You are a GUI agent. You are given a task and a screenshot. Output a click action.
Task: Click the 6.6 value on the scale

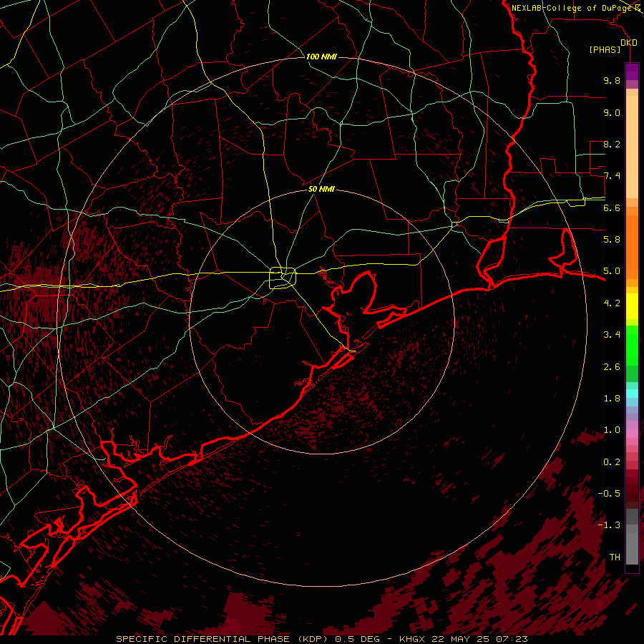[x=612, y=208]
